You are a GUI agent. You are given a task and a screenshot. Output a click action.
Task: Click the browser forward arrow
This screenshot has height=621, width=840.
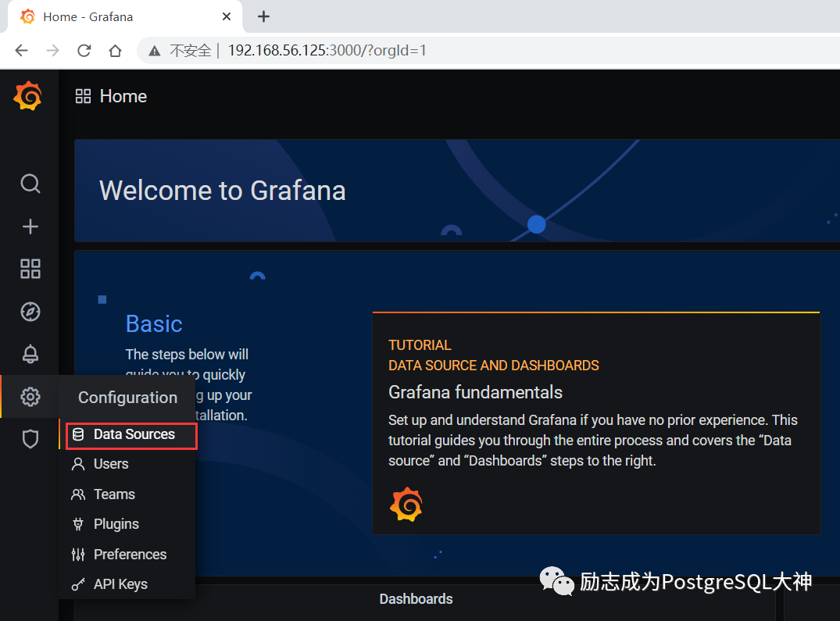(52, 50)
